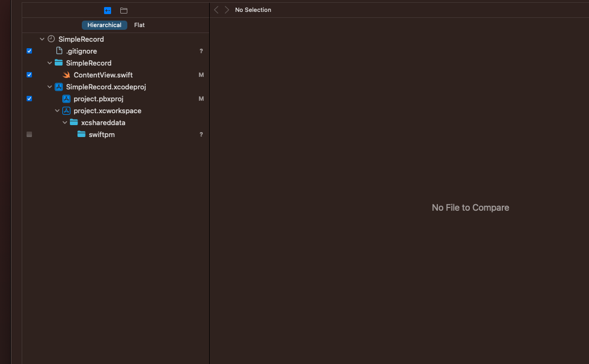Screen dimensions: 589x364
Task: Switch to Hierarchical view
Action: point(105,25)
